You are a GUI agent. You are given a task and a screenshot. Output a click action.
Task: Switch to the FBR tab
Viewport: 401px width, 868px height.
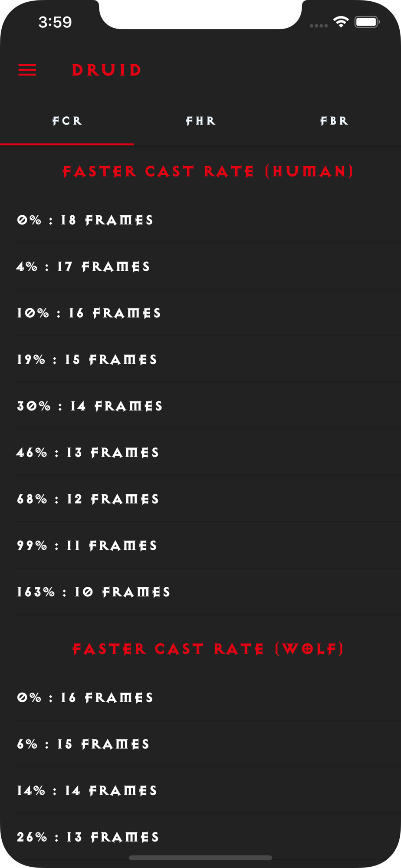pyautogui.click(x=334, y=121)
